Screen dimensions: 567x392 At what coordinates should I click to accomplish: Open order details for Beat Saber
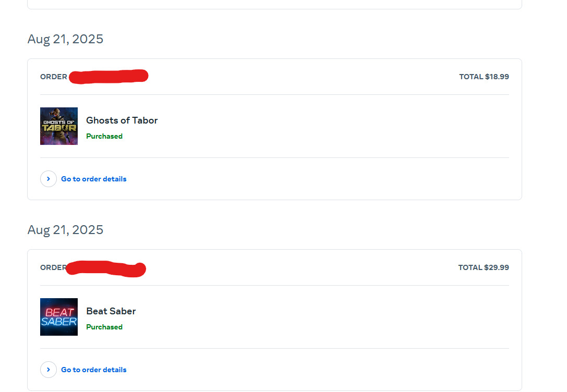[x=93, y=370]
